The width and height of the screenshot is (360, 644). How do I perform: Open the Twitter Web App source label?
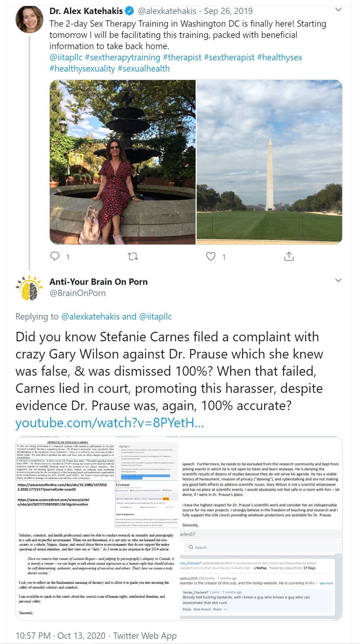click(x=145, y=636)
